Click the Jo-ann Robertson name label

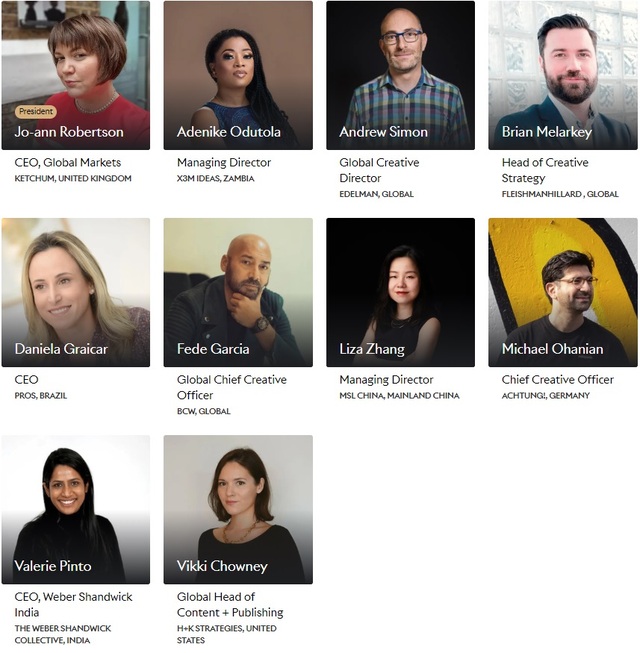[x=69, y=132]
